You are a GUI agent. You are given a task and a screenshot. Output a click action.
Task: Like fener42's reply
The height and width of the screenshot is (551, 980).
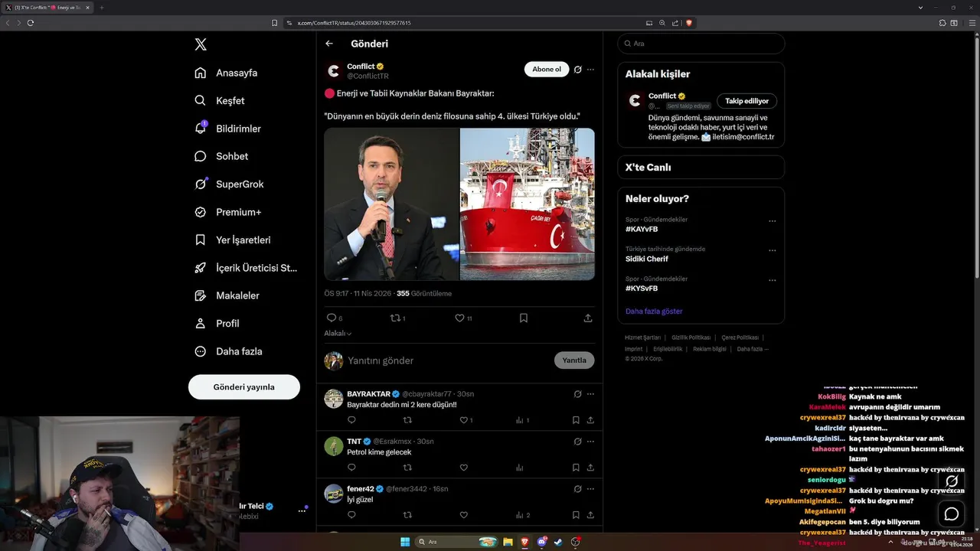pos(463,515)
